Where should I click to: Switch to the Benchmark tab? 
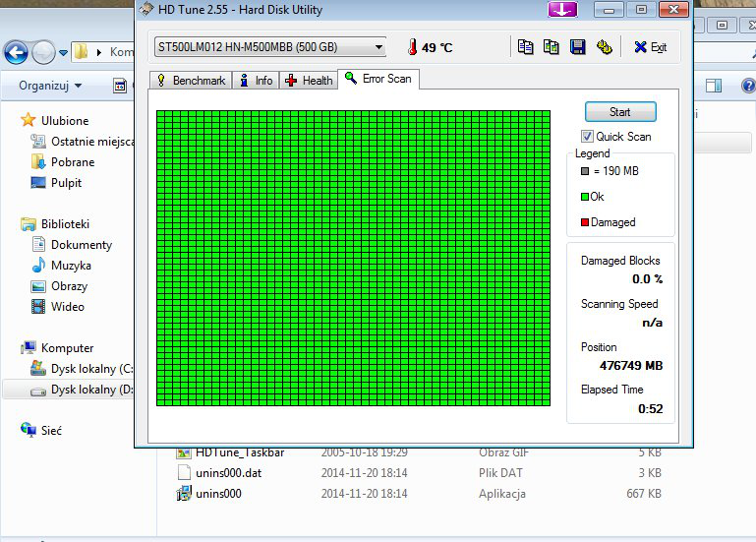point(192,80)
